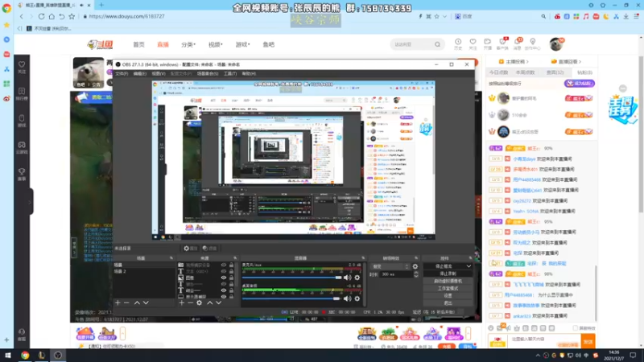Toggle visibility of the image source
The image size is (644, 362).
point(224,278)
